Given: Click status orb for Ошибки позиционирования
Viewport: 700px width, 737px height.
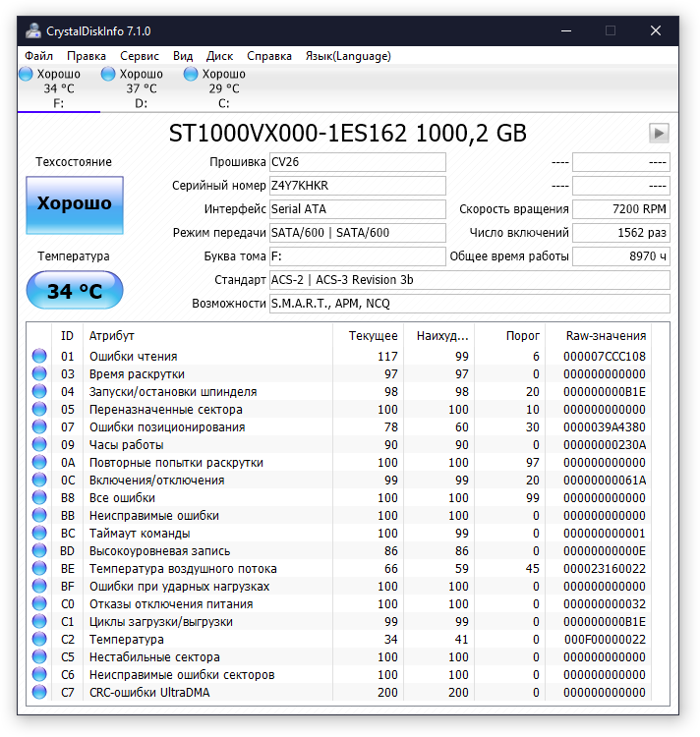Looking at the screenshot, I should tap(39, 426).
